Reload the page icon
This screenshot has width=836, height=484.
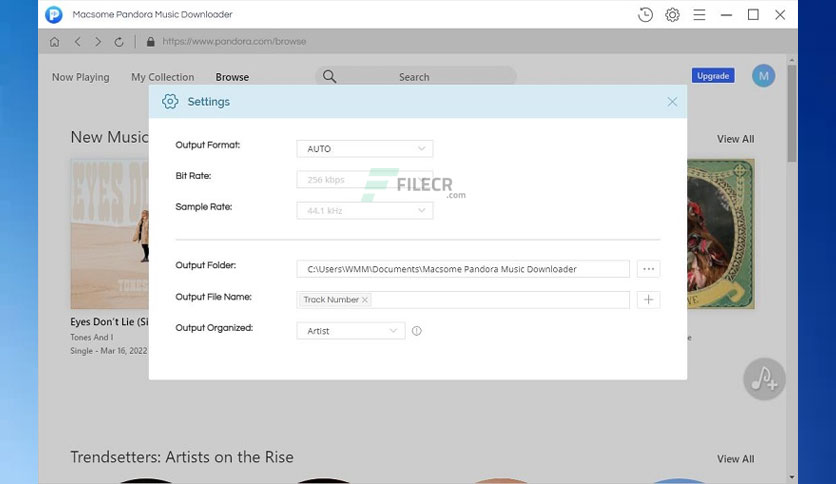coord(119,42)
